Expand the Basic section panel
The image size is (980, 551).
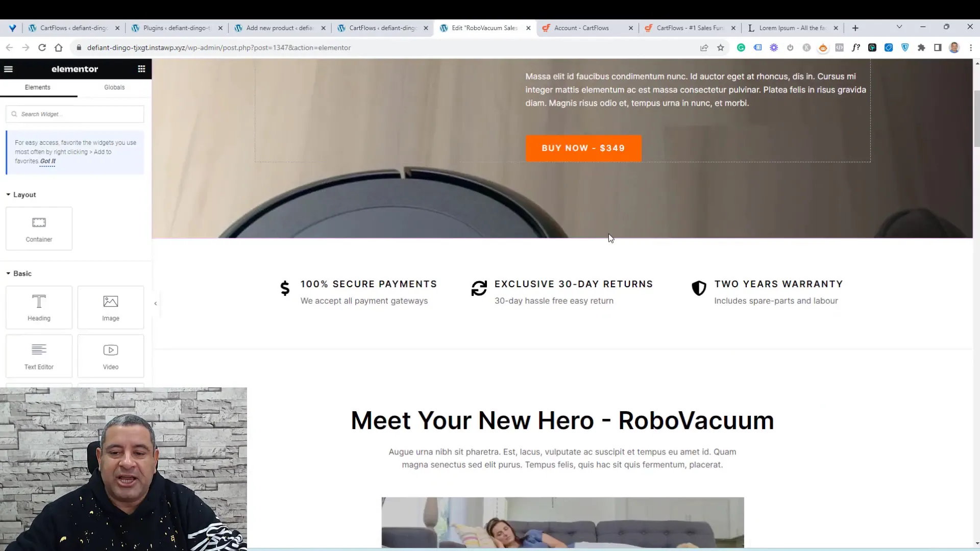click(22, 274)
